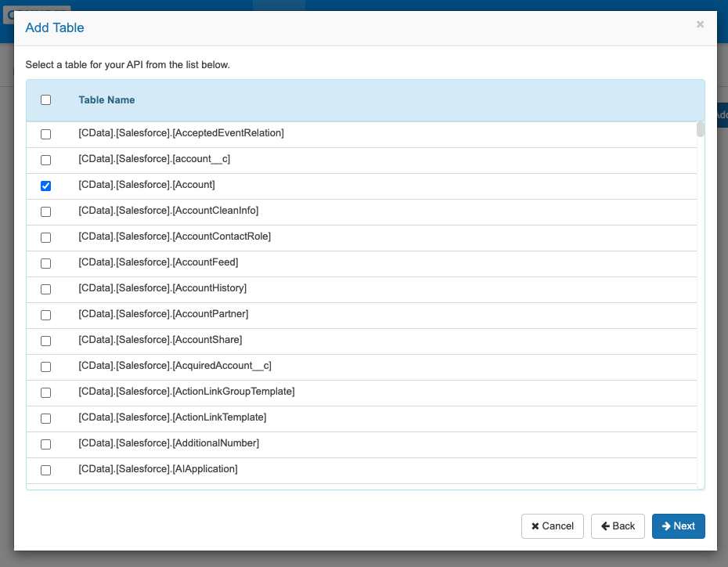This screenshot has height=567, width=728.
Task: Select the account__c table checkbox
Action: (x=46, y=160)
